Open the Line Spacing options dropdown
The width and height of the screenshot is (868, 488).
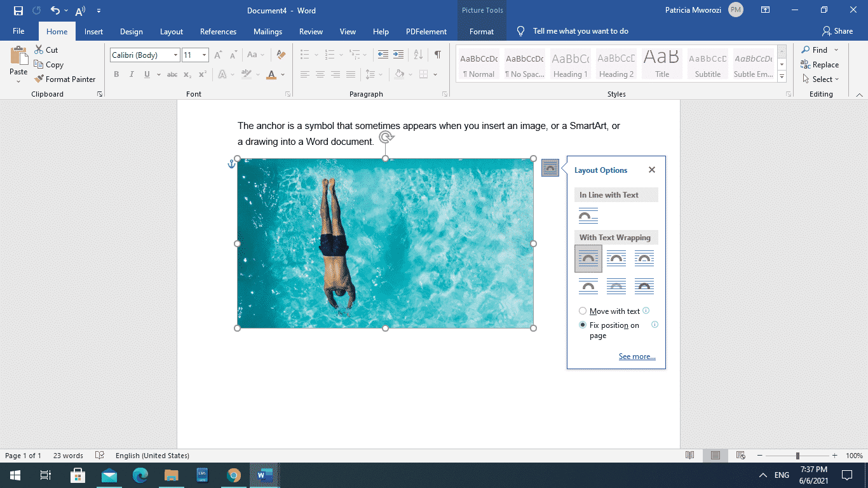379,74
